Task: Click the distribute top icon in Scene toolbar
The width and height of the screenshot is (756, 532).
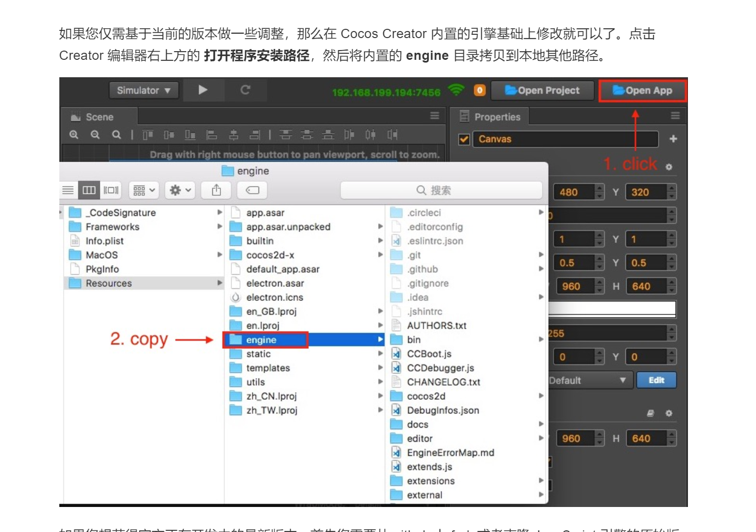Action: pyautogui.click(x=286, y=134)
